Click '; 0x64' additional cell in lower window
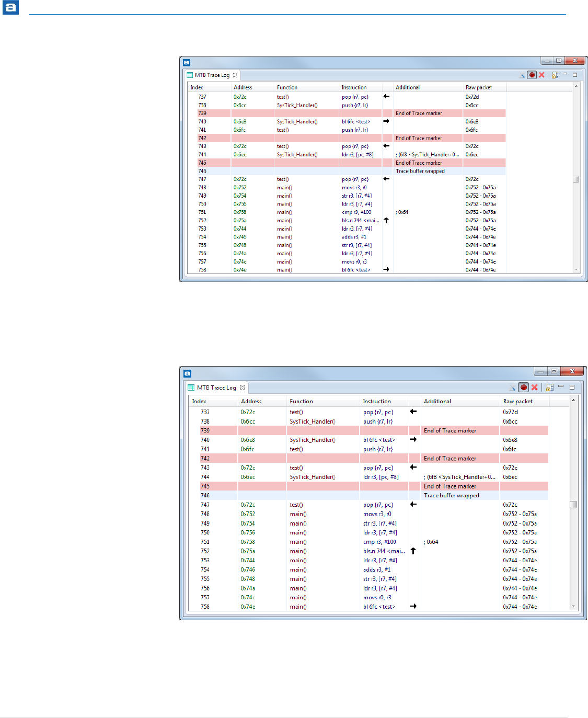Image resolution: width=588 pixels, height=718 pixels. click(431, 542)
